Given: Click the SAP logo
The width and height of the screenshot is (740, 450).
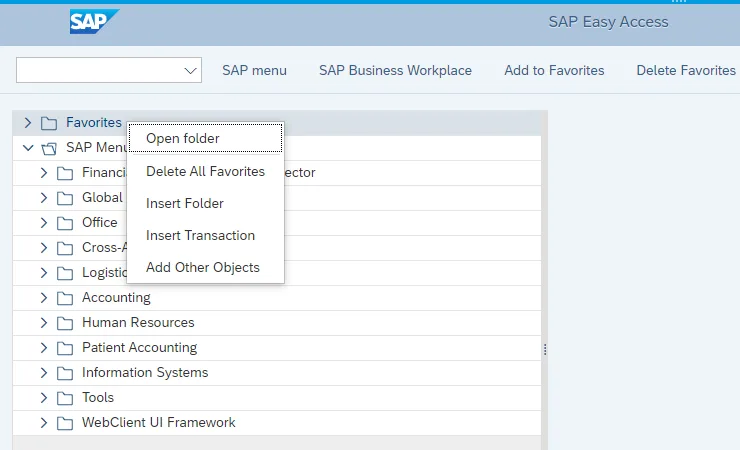Looking at the screenshot, I should click(94, 22).
